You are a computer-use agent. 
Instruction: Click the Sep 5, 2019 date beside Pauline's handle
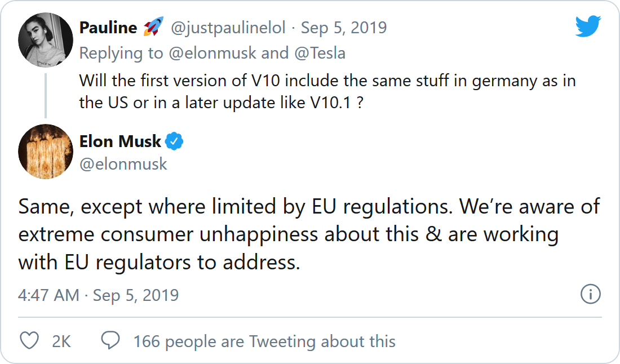(x=344, y=28)
